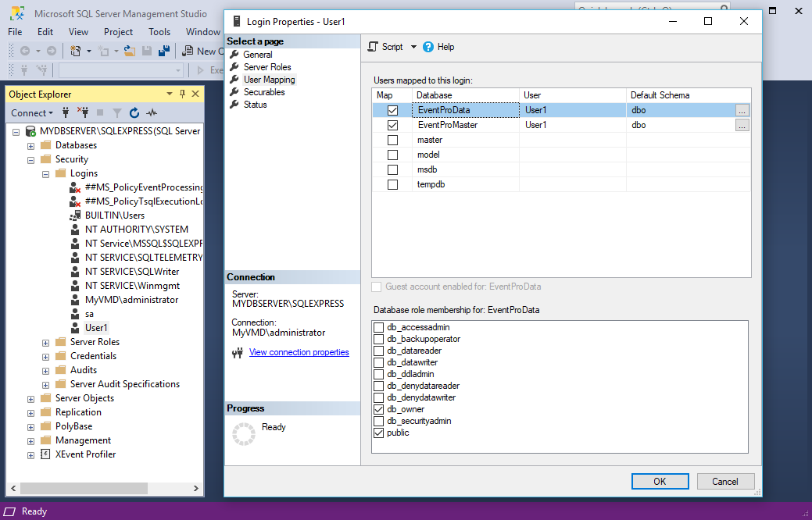
Task: Click the New Query toolbar button
Action: [x=202, y=51]
